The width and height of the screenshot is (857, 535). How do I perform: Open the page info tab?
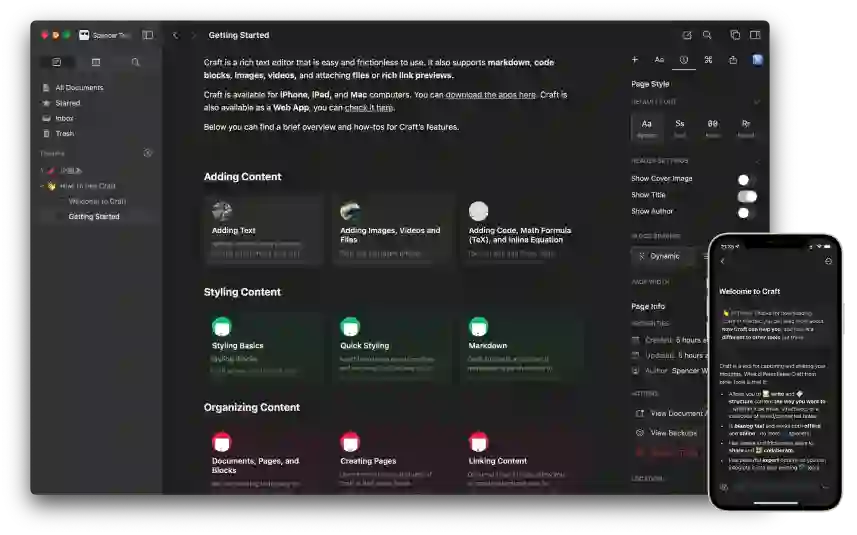click(x=684, y=60)
